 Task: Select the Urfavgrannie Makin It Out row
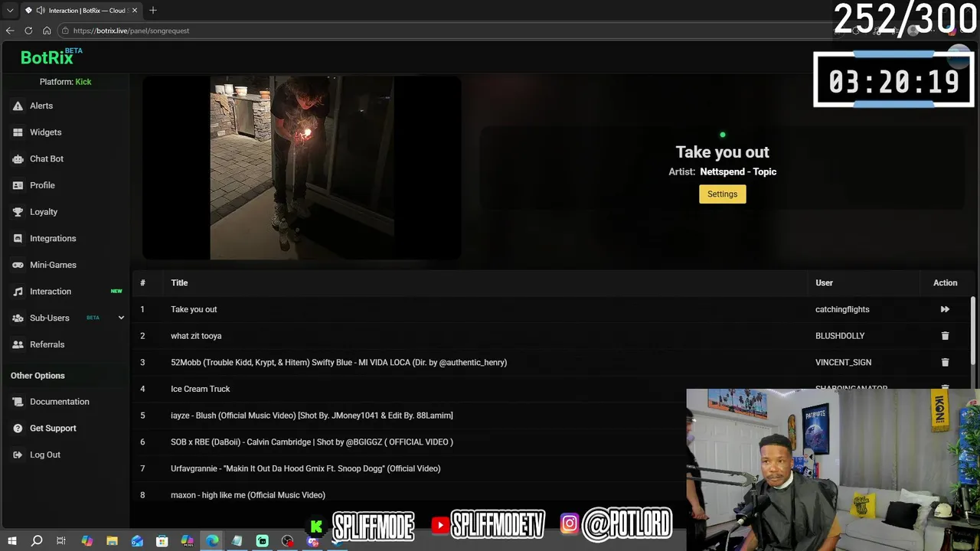[x=305, y=468]
